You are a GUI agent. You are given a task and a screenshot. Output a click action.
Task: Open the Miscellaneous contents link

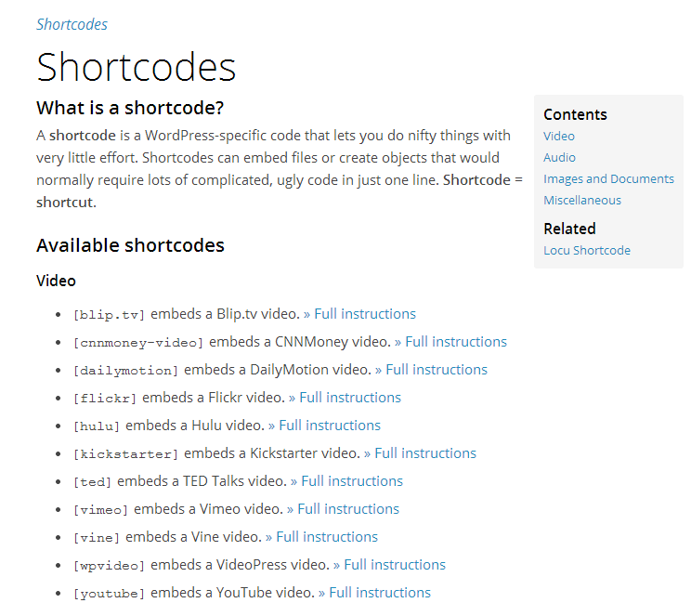pyautogui.click(x=582, y=200)
